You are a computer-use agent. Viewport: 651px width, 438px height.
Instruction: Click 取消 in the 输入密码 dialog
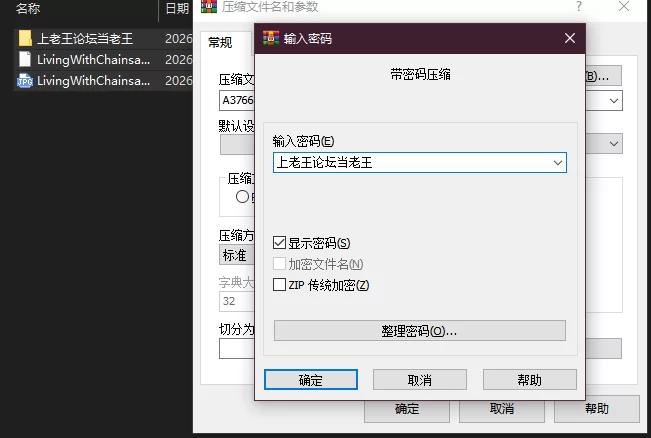[420, 380]
